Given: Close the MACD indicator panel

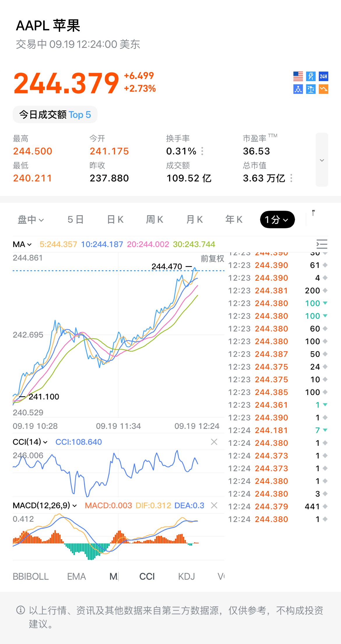Looking at the screenshot, I should coord(214,505).
